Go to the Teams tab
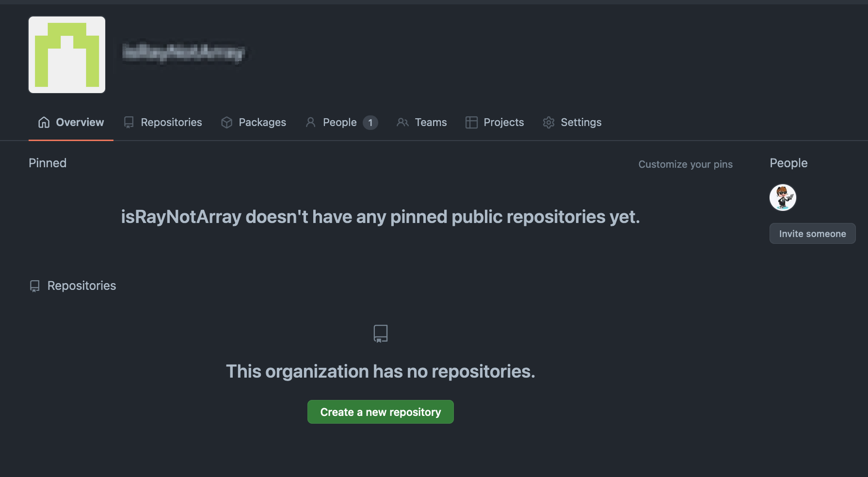This screenshot has height=477, width=868. click(x=431, y=123)
